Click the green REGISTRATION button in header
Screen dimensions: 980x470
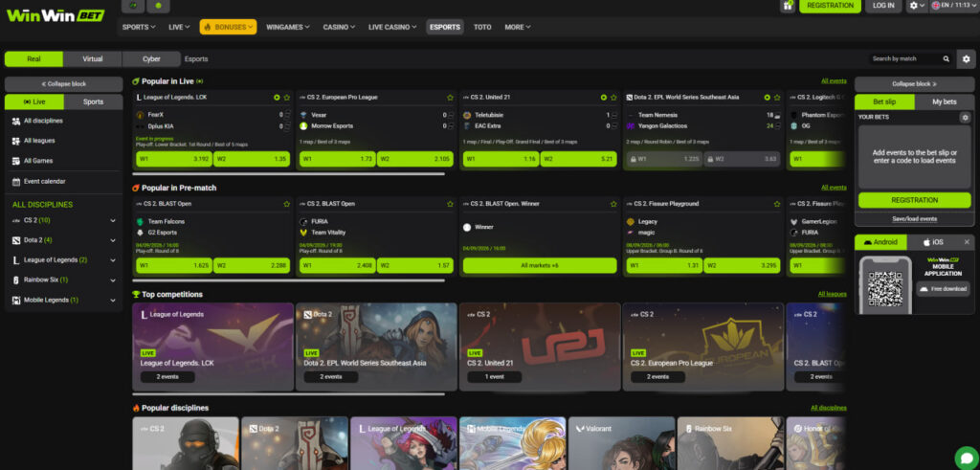click(x=830, y=6)
